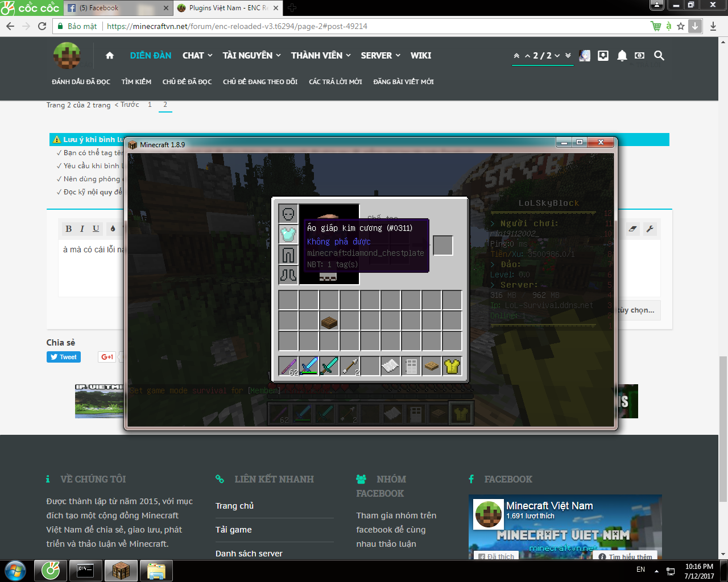Share thread with the Tweet button
The image size is (728, 582).
pos(64,357)
